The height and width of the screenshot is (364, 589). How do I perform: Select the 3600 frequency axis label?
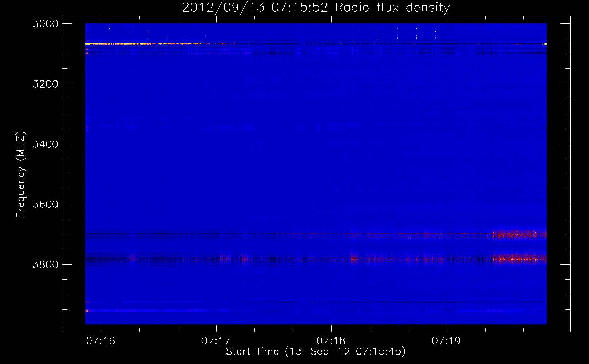coord(46,204)
